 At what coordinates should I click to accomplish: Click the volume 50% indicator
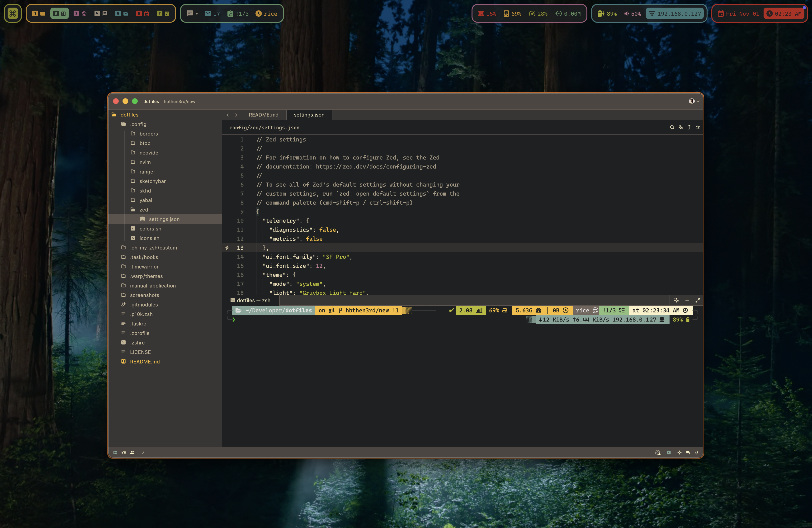[633, 14]
